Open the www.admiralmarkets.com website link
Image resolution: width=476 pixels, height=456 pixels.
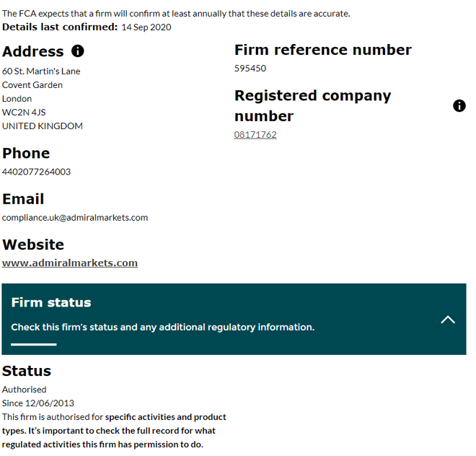pyautogui.click(x=70, y=263)
